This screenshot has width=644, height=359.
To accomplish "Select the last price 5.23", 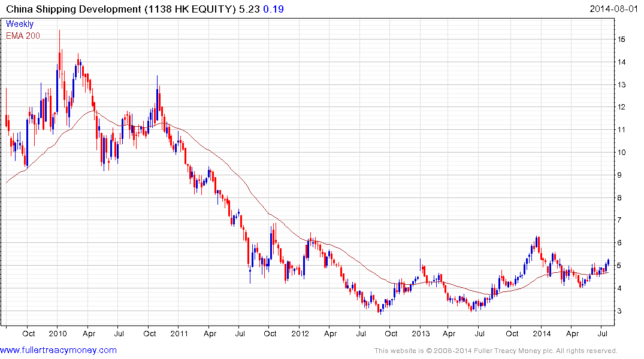I will point(249,9).
